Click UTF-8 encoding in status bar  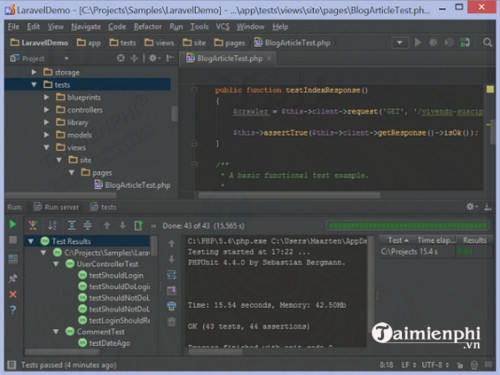click(x=435, y=365)
